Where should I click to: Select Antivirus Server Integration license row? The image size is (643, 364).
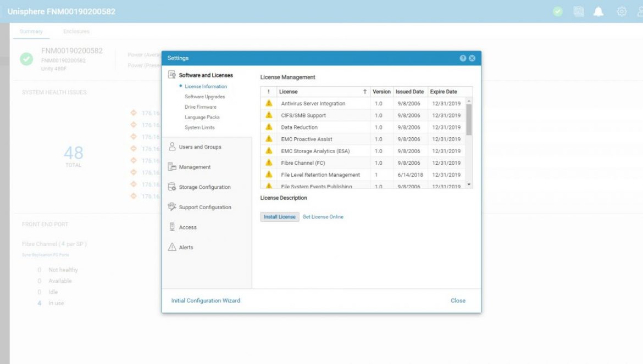pyautogui.click(x=363, y=104)
